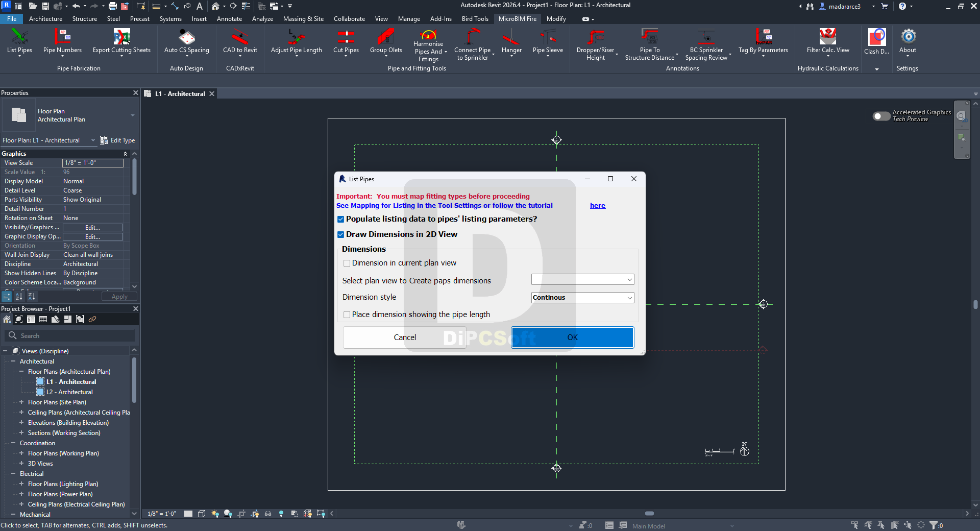Open the Modify ribbon tab
The width and height of the screenshot is (980, 531).
pos(556,19)
